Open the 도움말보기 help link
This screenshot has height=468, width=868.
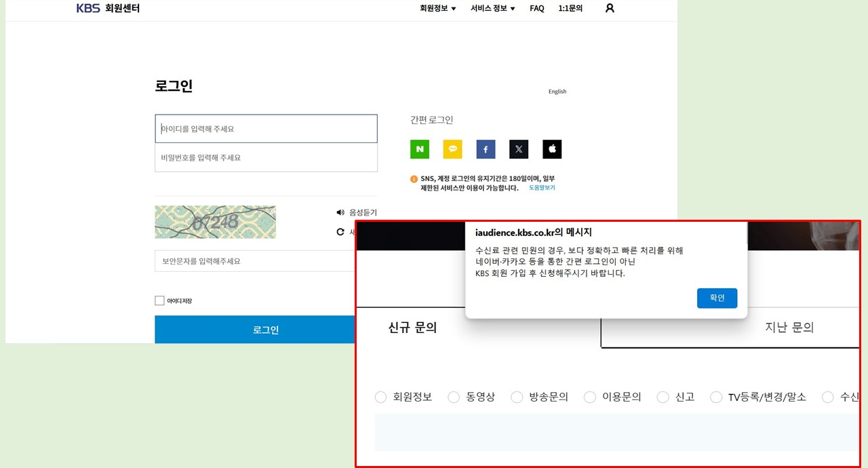[x=542, y=188]
